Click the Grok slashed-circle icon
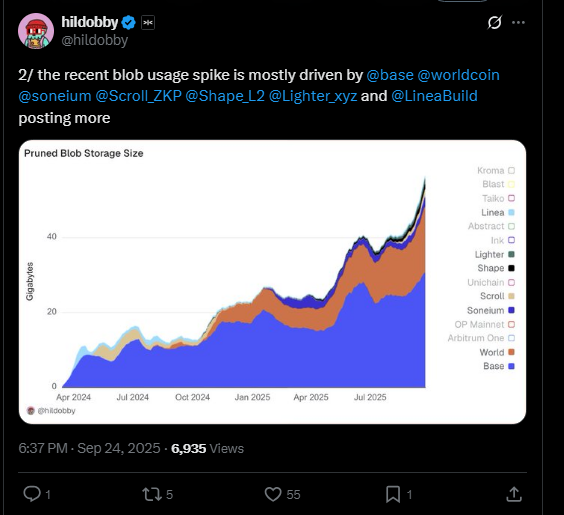The height and width of the screenshot is (515, 564). point(495,23)
